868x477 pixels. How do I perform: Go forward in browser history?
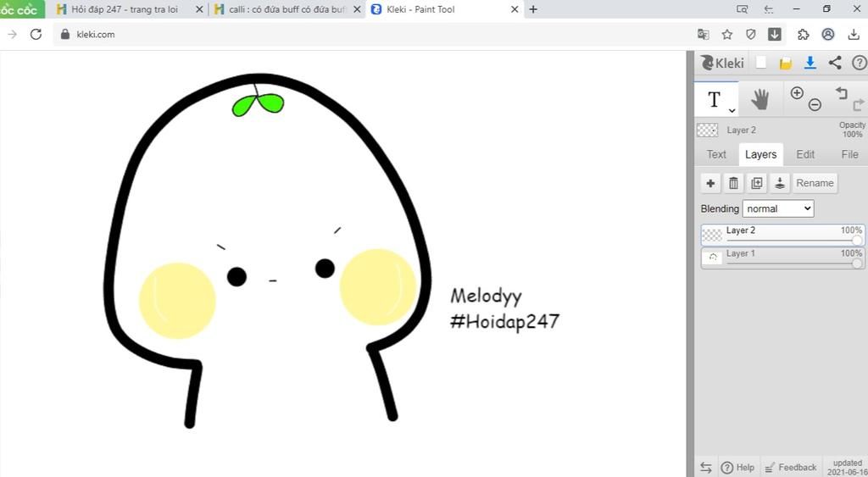click(12, 34)
